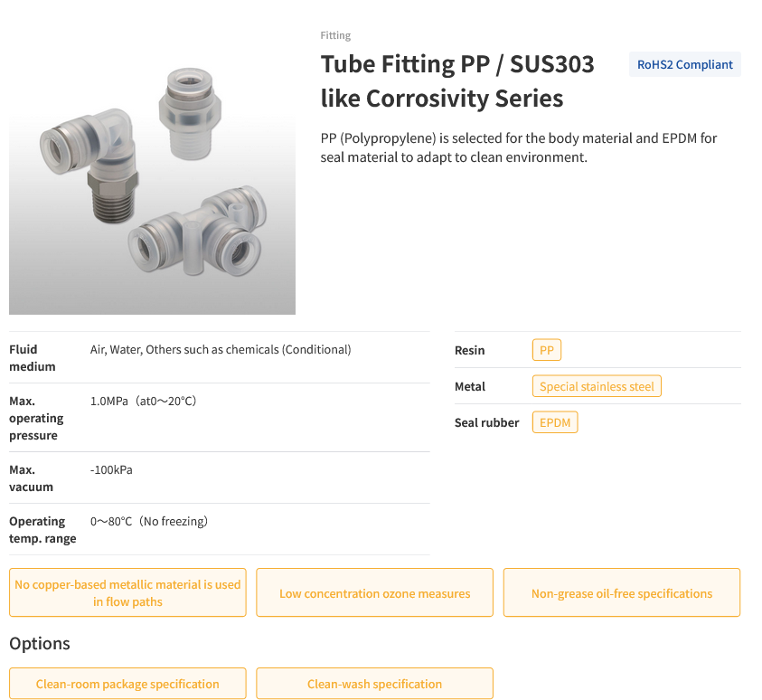Open low concentration ozone measures details
Viewport: 762px width, 700px height.
[374, 592]
